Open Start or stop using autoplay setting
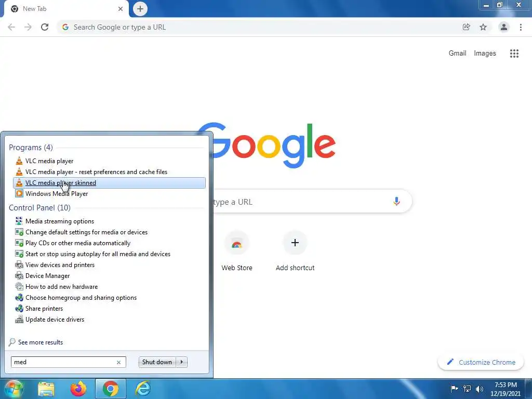 pos(98,254)
